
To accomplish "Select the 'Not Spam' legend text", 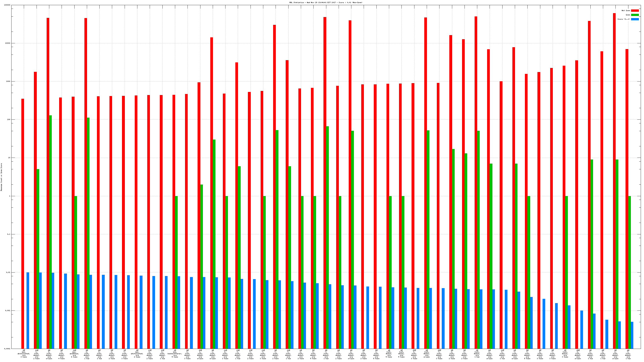I will [626, 10].
